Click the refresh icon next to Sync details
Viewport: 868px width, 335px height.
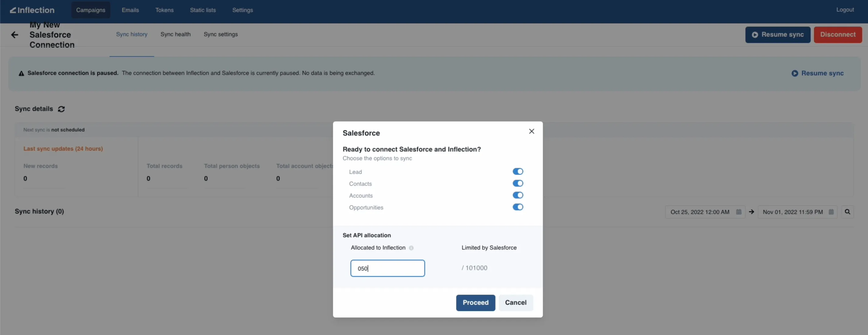[61, 109]
